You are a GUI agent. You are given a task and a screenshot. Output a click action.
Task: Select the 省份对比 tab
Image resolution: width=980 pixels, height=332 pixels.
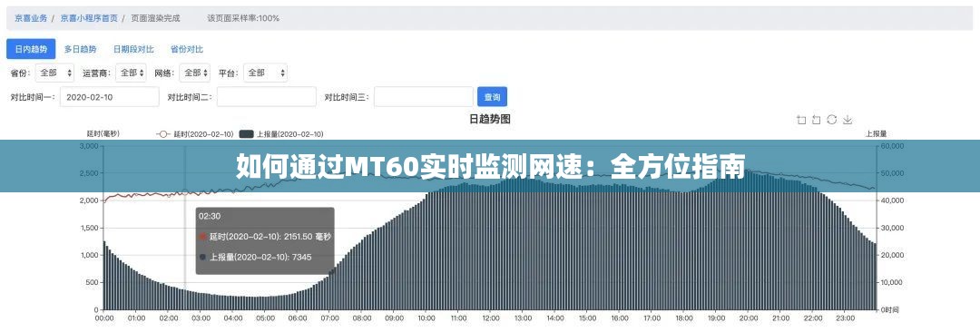pyautogui.click(x=186, y=49)
